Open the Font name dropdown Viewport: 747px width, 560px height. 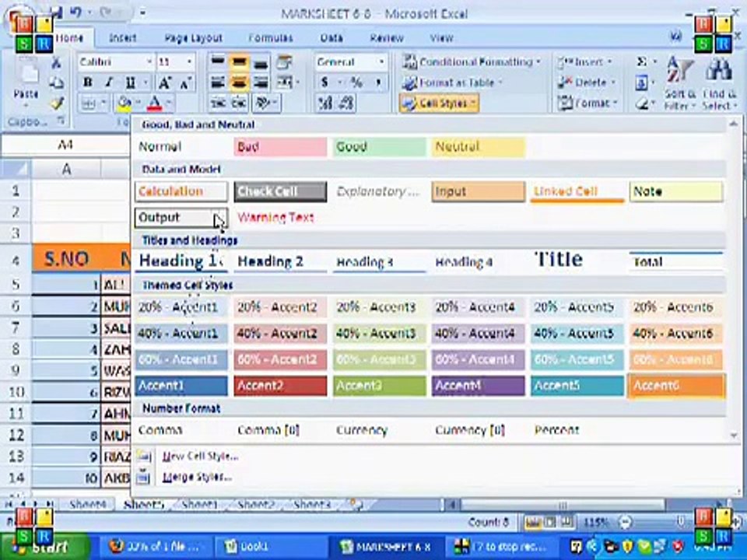click(149, 62)
